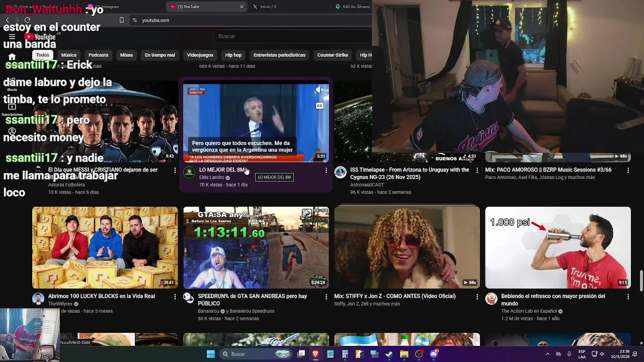Viewport: 644px width, 362px height.
Task: Bookmark this page with the bookmark icon
Action: click(x=121, y=20)
